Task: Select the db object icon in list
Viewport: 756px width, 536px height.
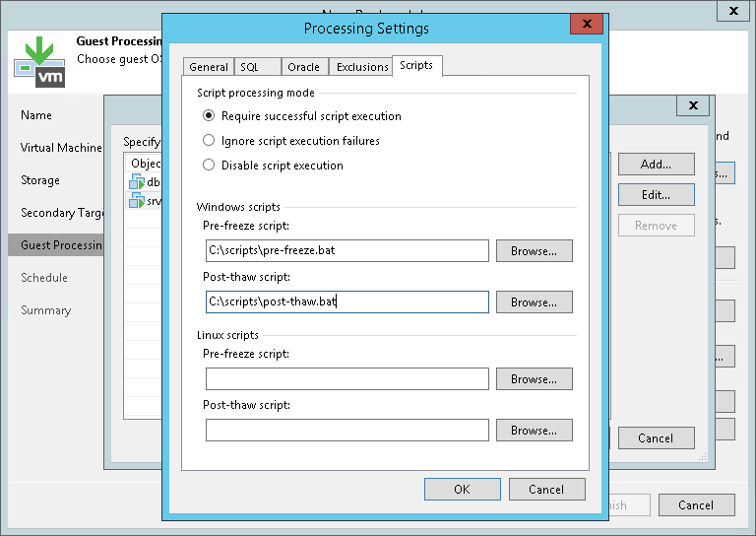Action: (x=137, y=182)
